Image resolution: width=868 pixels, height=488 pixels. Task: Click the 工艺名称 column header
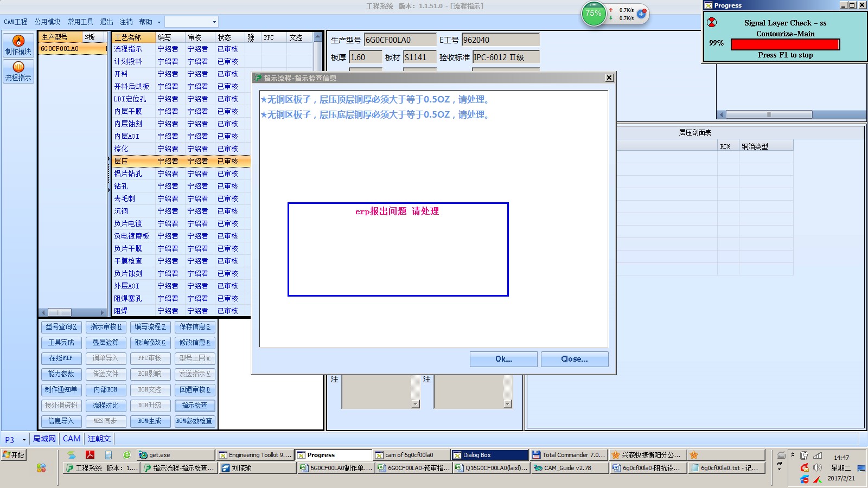pyautogui.click(x=133, y=37)
